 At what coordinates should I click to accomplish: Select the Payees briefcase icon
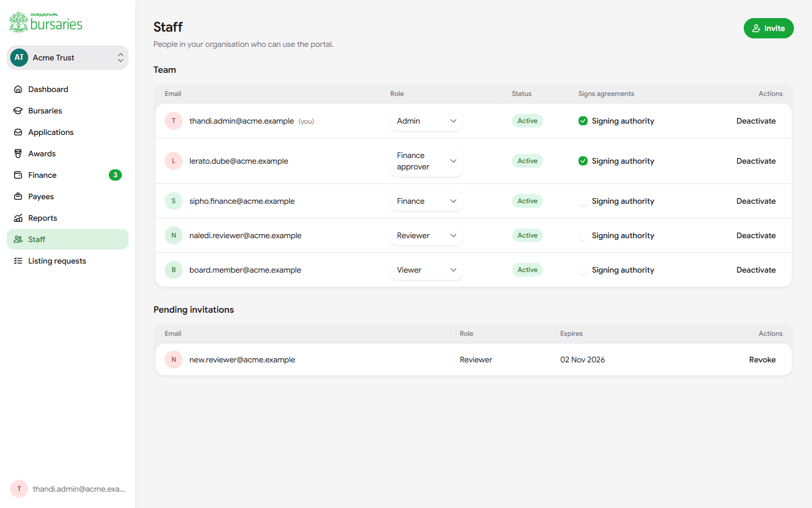pyautogui.click(x=18, y=196)
